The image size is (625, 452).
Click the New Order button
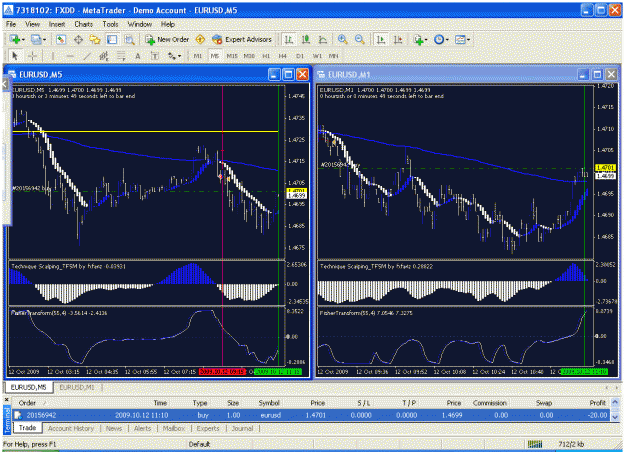(167, 39)
